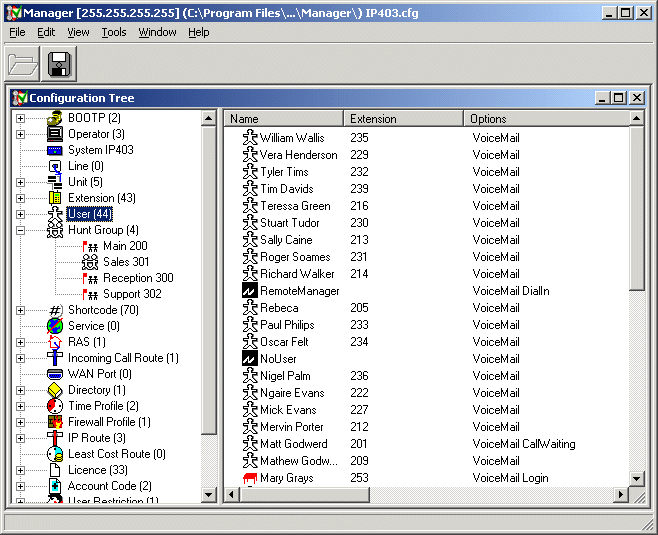
Task: Click the tree panel scroll up arrow
Action: click(209, 118)
